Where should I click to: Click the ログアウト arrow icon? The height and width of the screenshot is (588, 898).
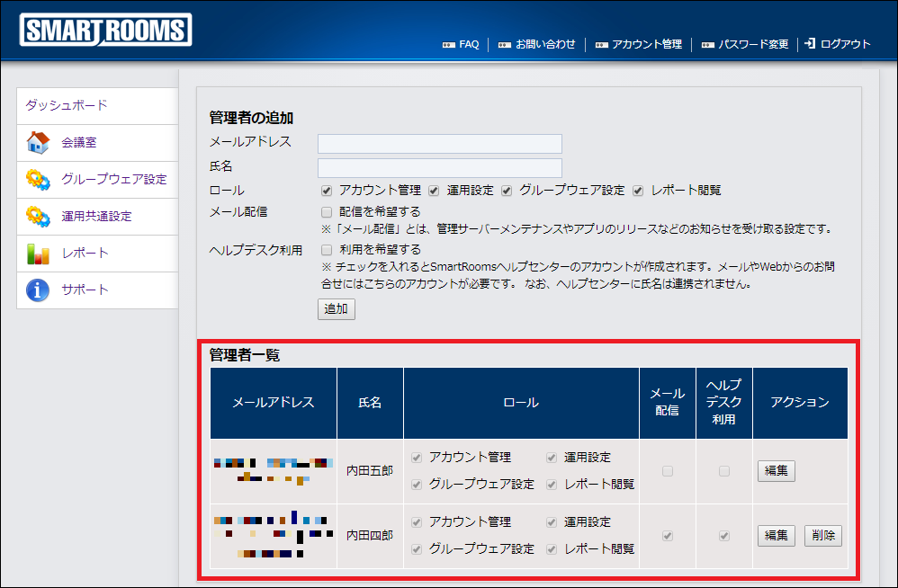click(x=810, y=43)
